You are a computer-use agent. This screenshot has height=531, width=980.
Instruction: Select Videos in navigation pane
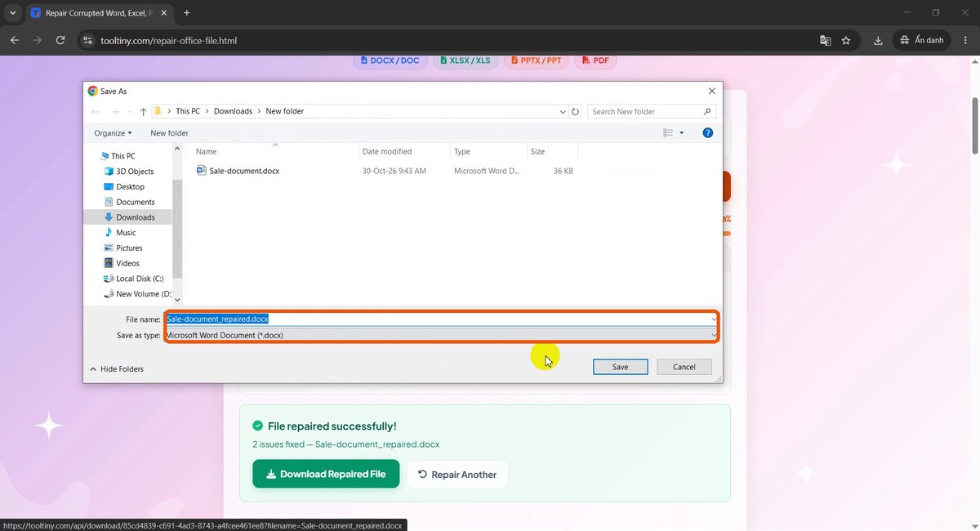tap(127, 263)
